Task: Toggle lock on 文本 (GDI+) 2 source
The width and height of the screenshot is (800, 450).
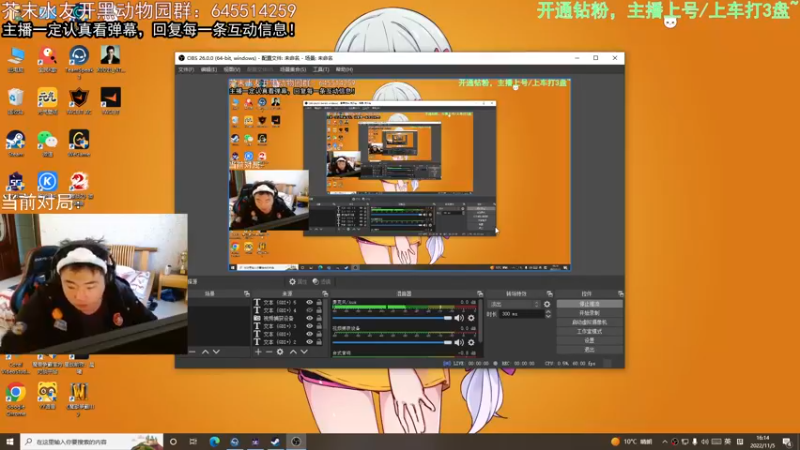Action: 319,342
